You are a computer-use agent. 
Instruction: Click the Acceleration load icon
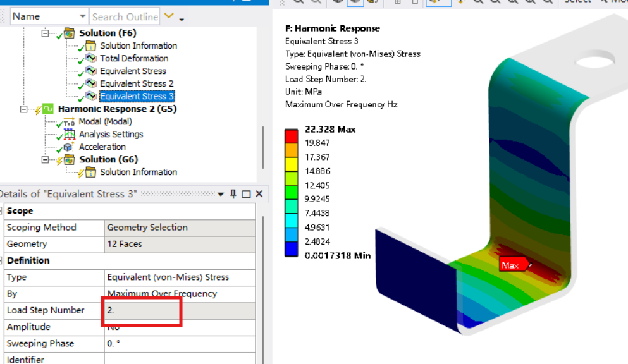pyautogui.click(x=70, y=147)
